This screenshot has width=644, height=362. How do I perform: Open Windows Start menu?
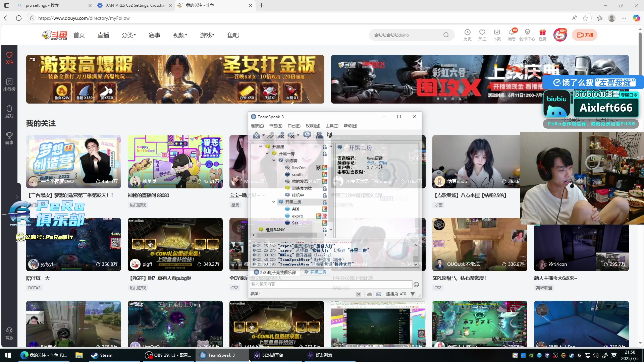(x=8, y=355)
